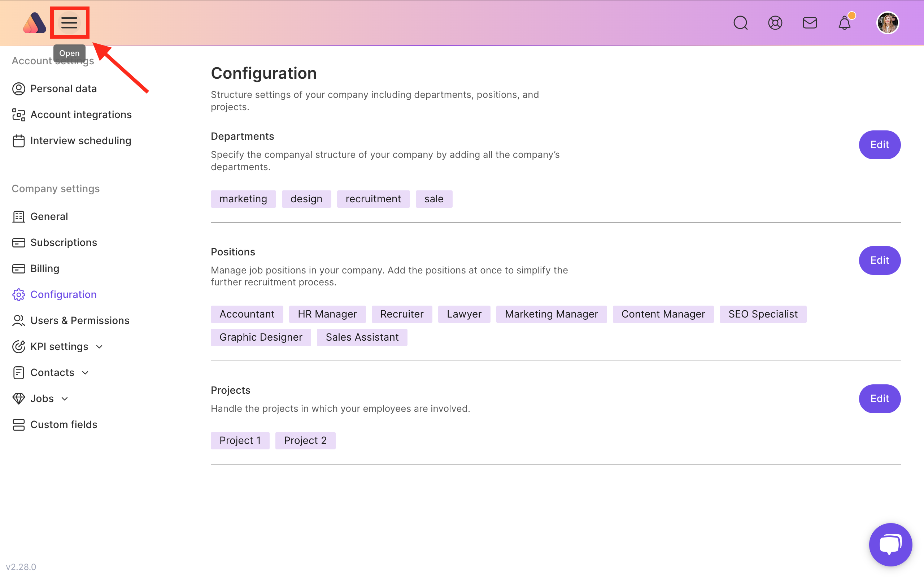The height and width of the screenshot is (578, 924).
Task: Click the sale department tag
Action: [x=434, y=199]
